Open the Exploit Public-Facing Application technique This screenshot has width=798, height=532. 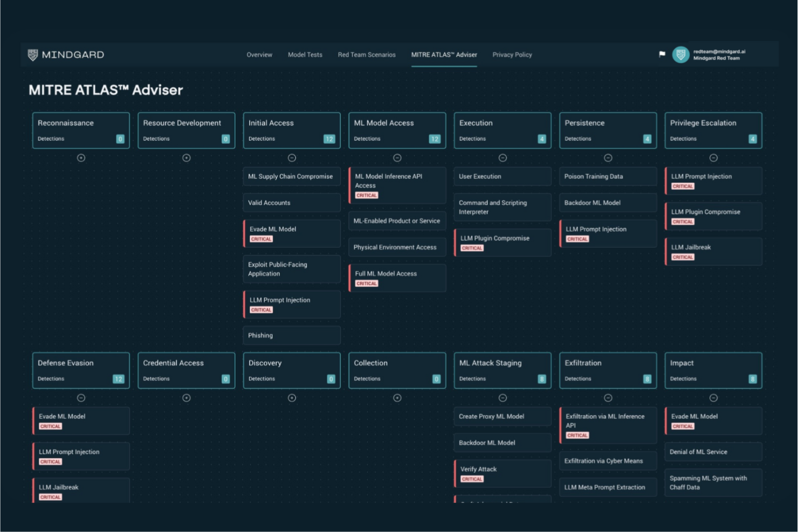click(x=292, y=269)
